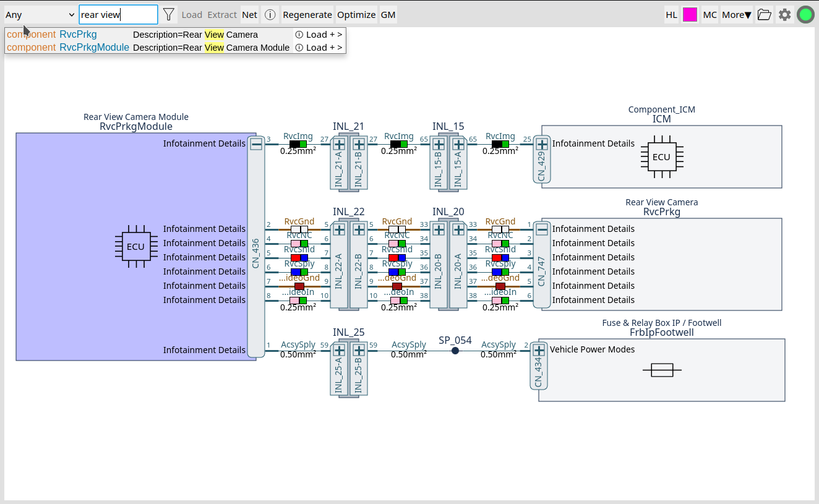
Task: Toggle the MC option
Action: coord(710,14)
